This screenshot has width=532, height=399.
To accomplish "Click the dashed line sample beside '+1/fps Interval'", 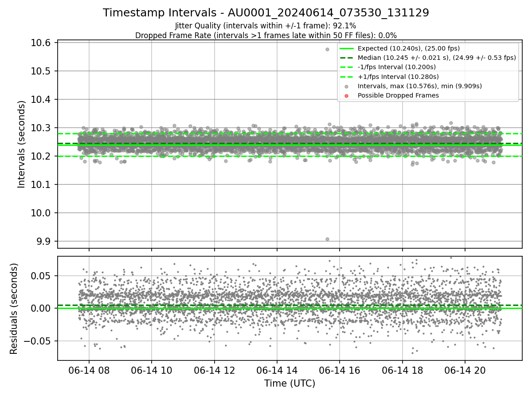I will 346,76.
